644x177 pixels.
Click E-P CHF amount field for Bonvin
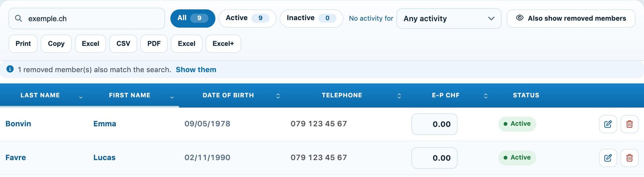434,124
